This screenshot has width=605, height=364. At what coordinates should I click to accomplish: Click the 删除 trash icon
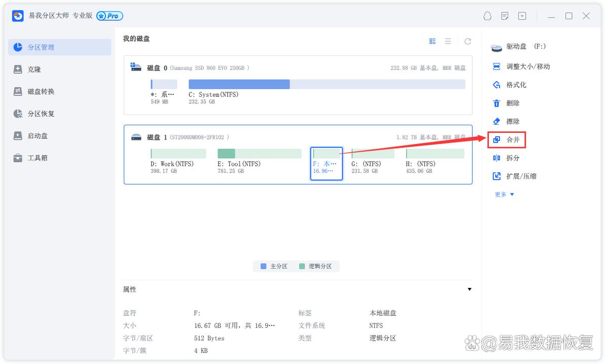(x=496, y=103)
